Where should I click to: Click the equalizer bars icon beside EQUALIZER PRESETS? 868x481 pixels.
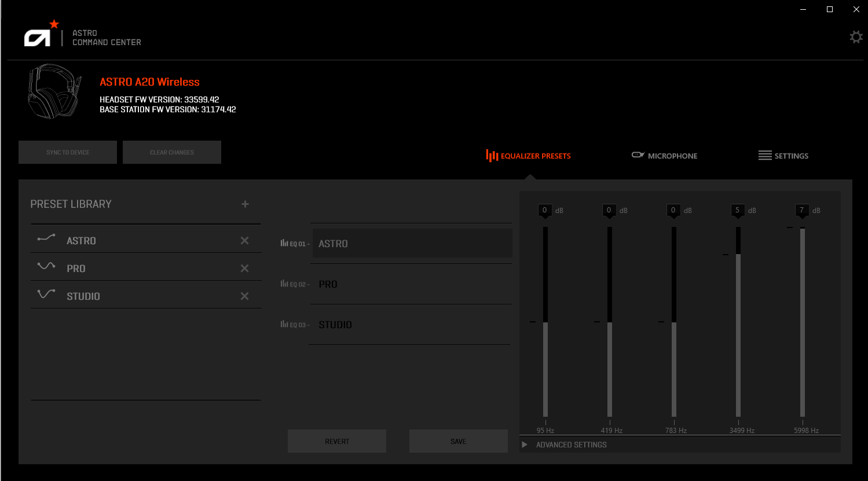[492, 155]
